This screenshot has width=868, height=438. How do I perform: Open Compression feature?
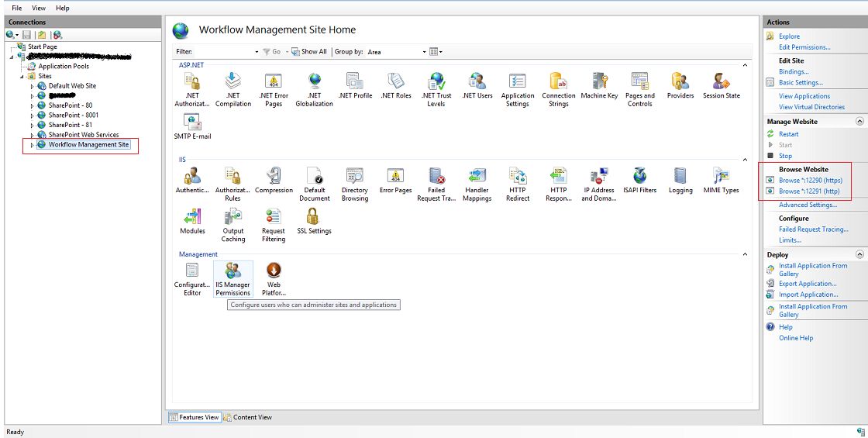pos(274,181)
